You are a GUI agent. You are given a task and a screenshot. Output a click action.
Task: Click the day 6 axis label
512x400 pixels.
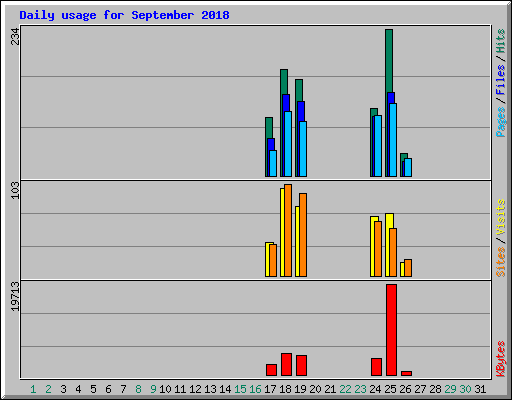coord(108,389)
